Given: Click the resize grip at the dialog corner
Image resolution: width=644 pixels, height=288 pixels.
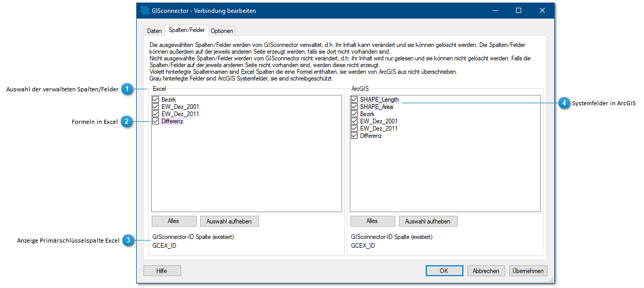Looking at the screenshot, I should tap(551, 280).
